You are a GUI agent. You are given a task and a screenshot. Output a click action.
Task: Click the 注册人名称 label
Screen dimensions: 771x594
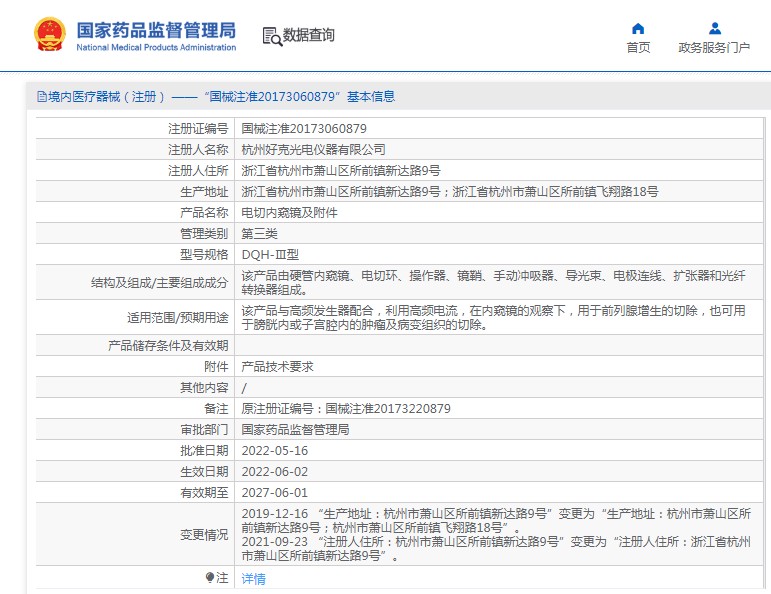198,149
